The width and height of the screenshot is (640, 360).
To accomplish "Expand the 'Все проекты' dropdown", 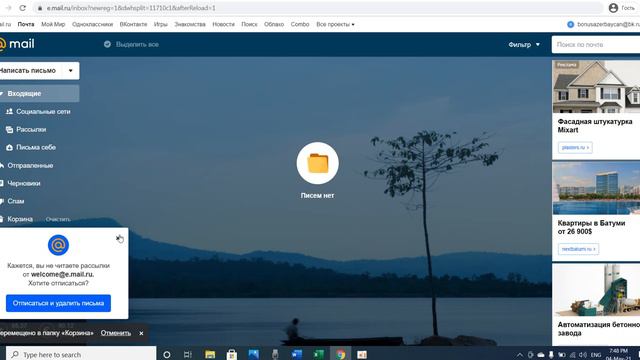I will tap(335, 24).
